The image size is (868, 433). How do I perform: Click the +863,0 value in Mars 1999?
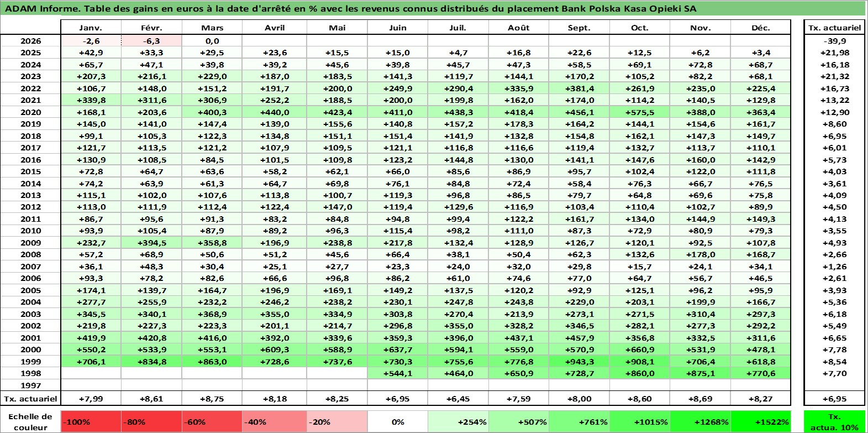pos(212,362)
